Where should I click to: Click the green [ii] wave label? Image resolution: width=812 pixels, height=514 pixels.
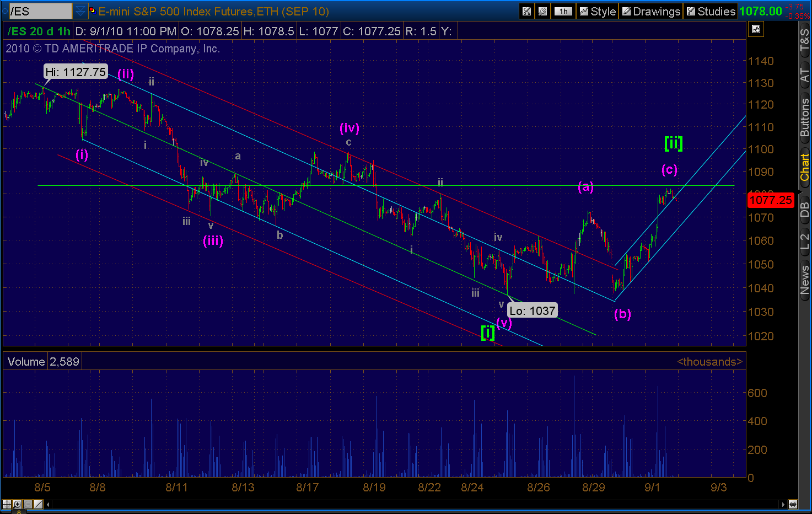(x=674, y=143)
